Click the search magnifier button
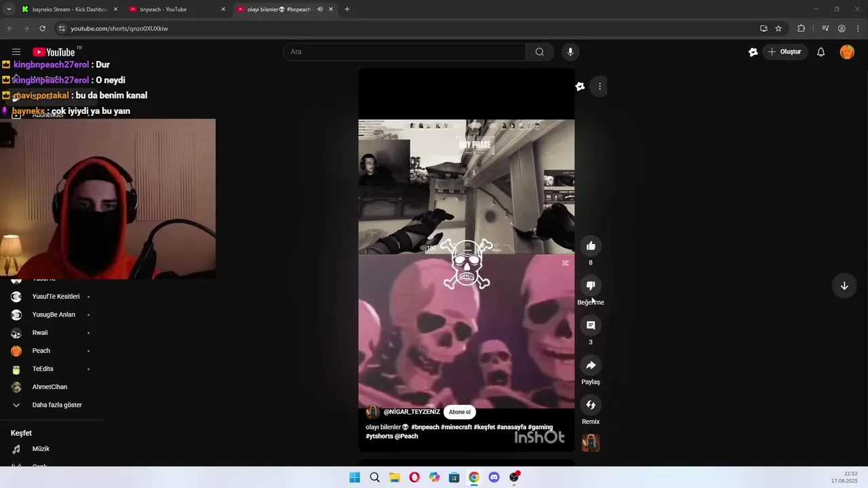This screenshot has height=488, width=868. (540, 52)
